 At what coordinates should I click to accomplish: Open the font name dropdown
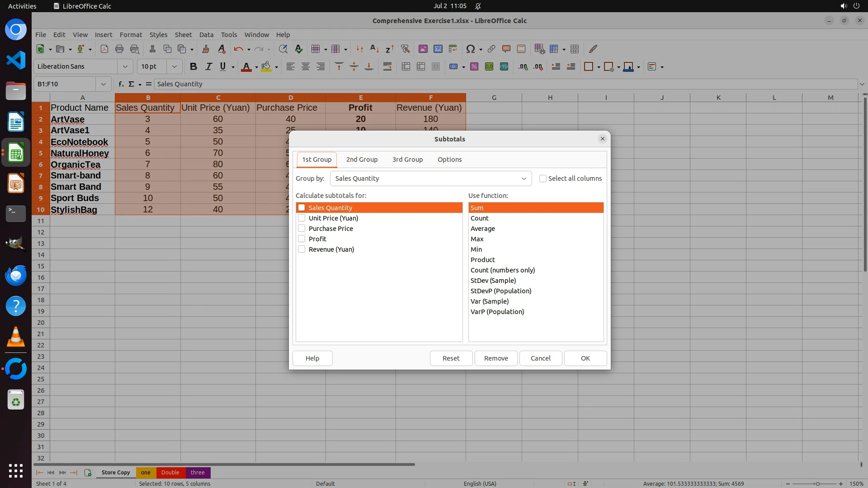coord(125,66)
